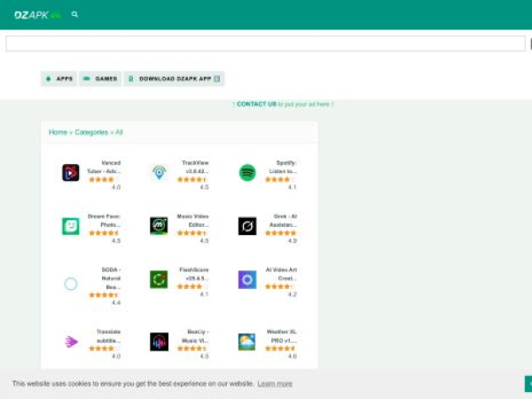The image size is (532, 399).
Task: Follow the CONTACT US ad link
Action: pos(256,104)
